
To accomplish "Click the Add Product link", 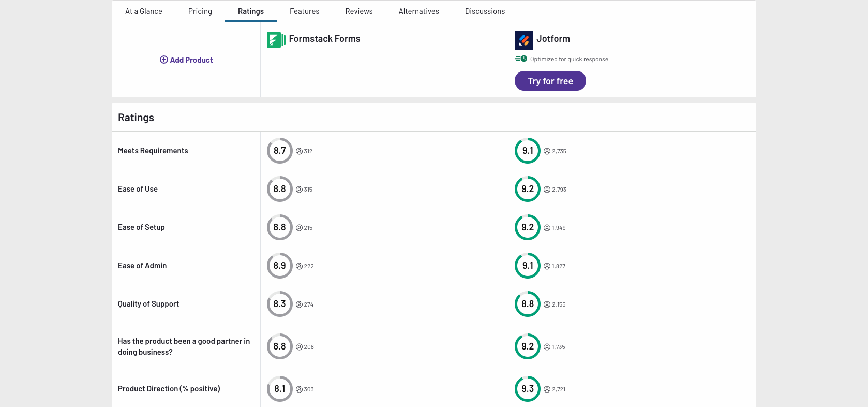I will point(191,60).
